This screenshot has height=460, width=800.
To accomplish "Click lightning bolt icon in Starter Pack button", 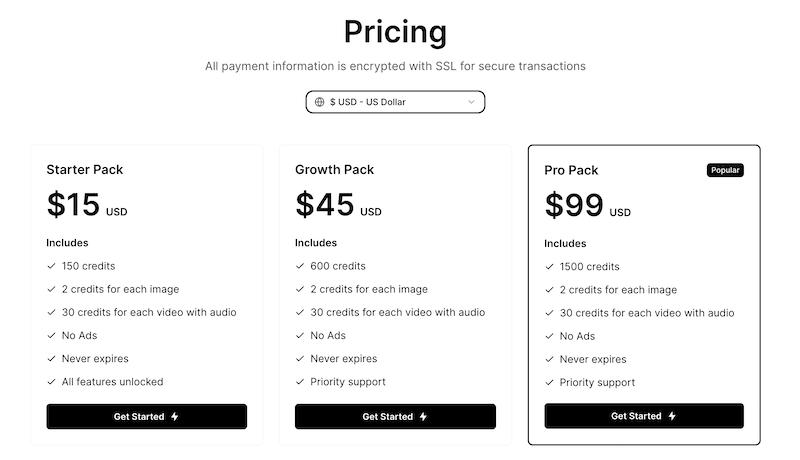I will tap(175, 416).
